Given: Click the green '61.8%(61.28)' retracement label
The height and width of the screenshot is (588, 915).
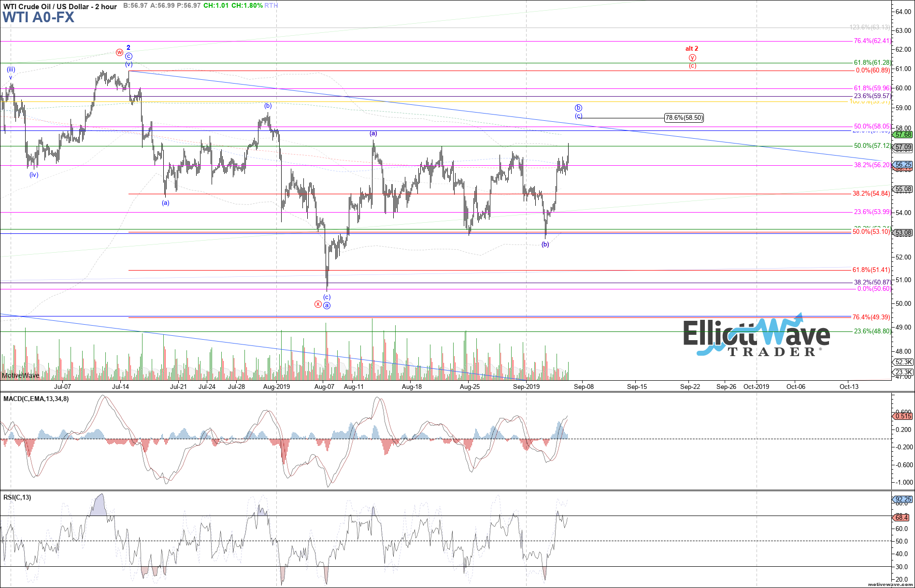Looking at the screenshot, I should 872,63.
